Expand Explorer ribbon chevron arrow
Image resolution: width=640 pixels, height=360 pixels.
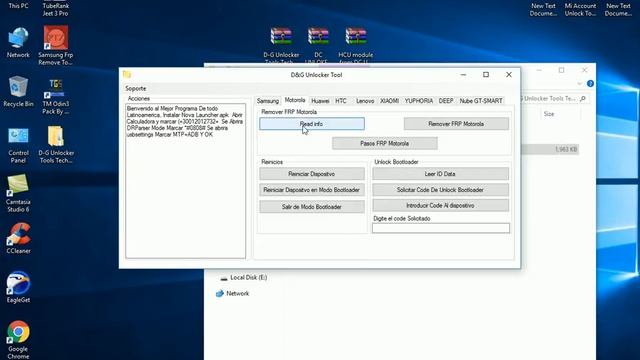tap(579, 84)
